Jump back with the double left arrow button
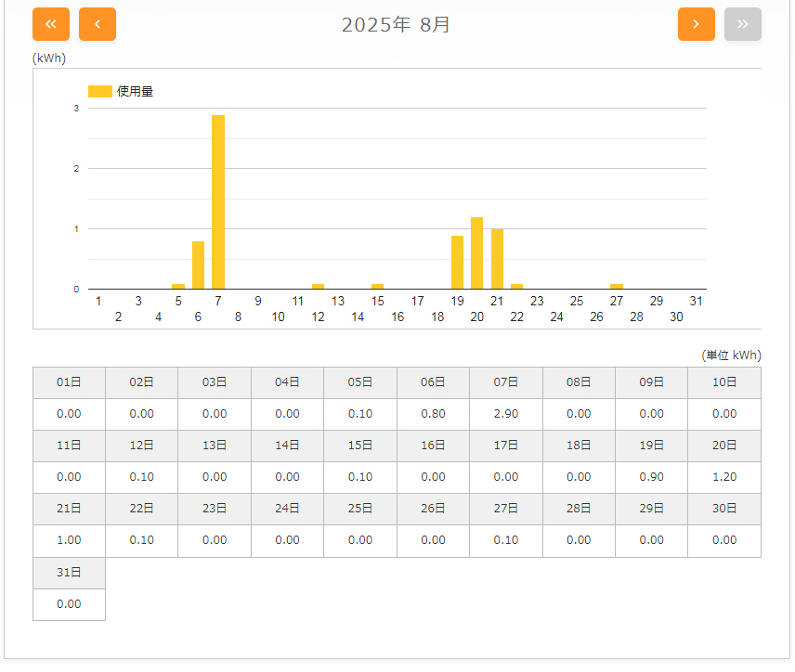Screen dimensions: 795x672 pos(51,24)
